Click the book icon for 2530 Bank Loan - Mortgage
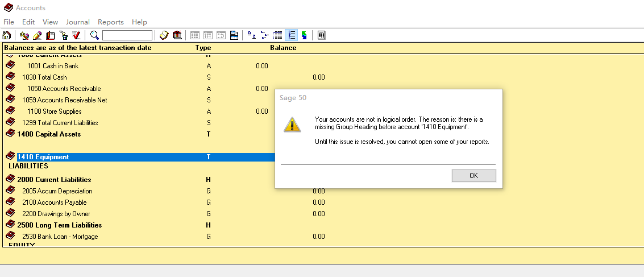Screen dimensions: 644x277 [x=10, y=235]
